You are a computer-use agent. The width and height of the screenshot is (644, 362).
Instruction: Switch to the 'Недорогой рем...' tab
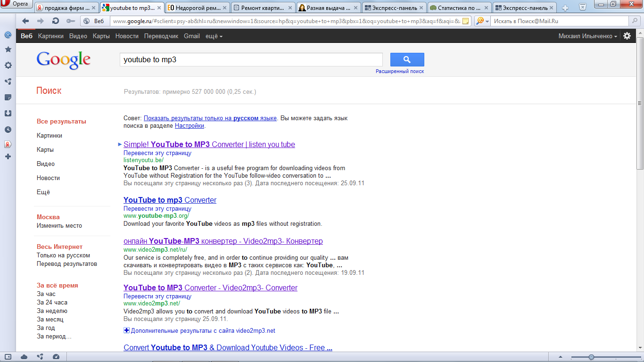(198, 8)
